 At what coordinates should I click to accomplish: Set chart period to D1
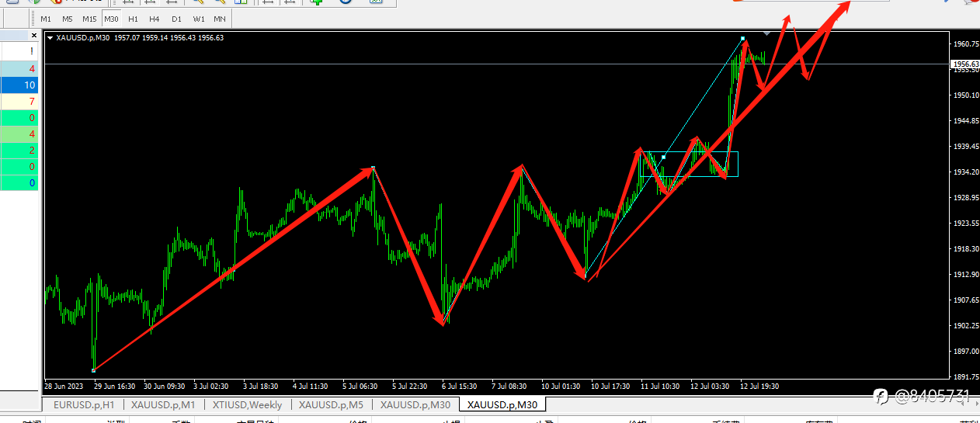tap(176, 19)
